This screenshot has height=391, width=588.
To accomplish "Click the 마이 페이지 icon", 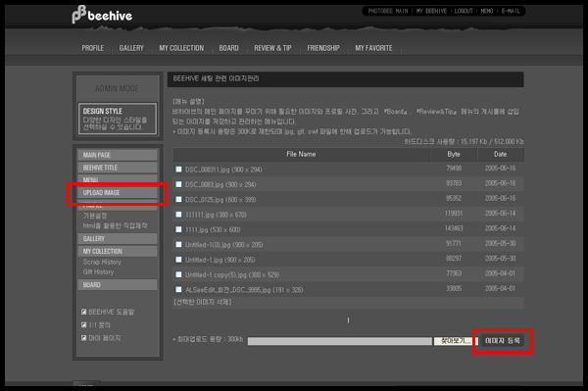I will 84,338.
